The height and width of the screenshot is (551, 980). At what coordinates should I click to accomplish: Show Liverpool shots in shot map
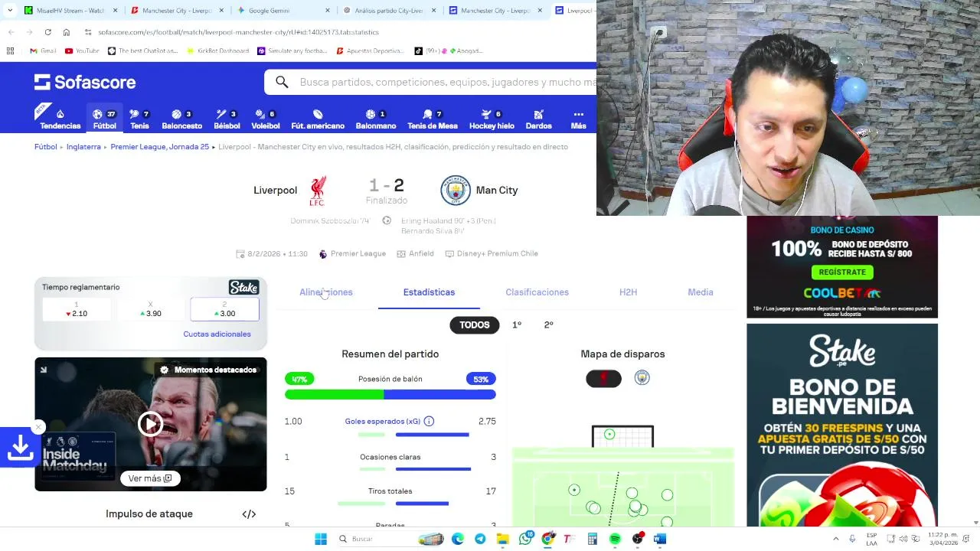[604, 378]
